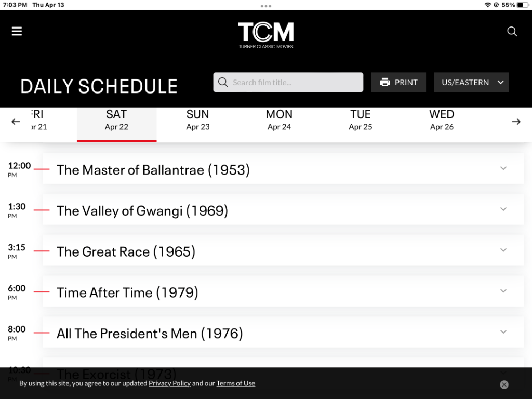Open the Terms of Use link
This screenshot has width=532, height=399.
tap(235, 383)
